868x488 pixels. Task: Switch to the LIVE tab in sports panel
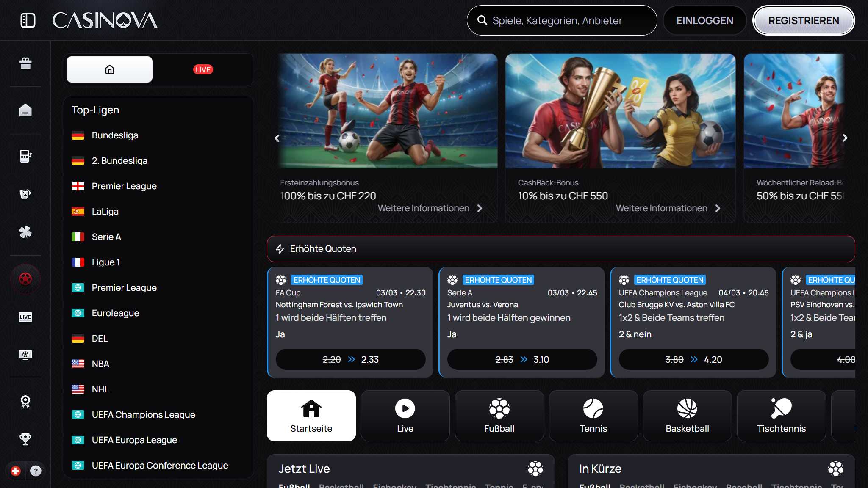(203, 69)
